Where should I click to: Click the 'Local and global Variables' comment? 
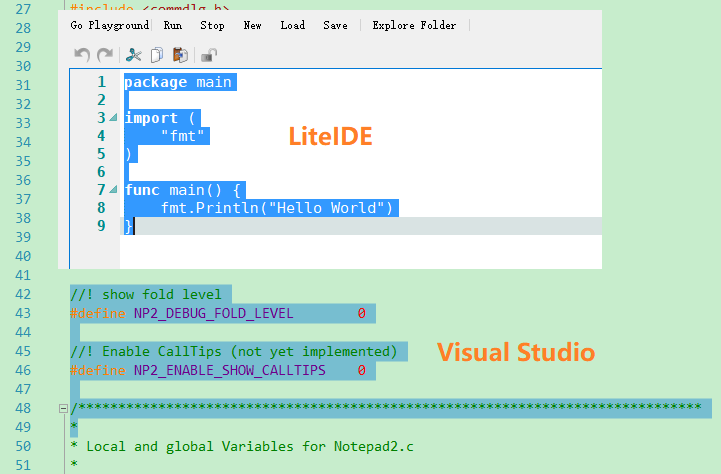pyautogui.click(x=242, y=446)
